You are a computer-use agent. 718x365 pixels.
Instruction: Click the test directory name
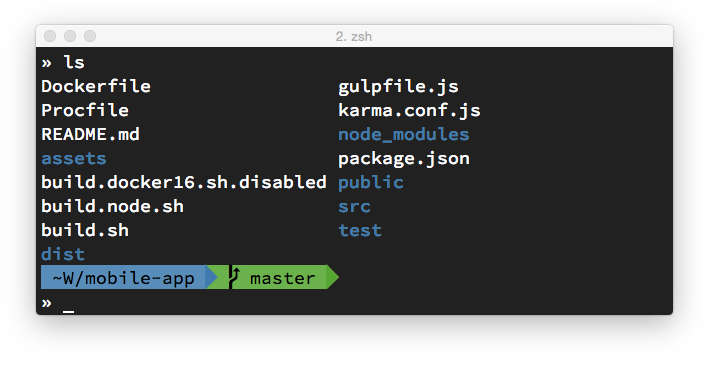(359, 230)
